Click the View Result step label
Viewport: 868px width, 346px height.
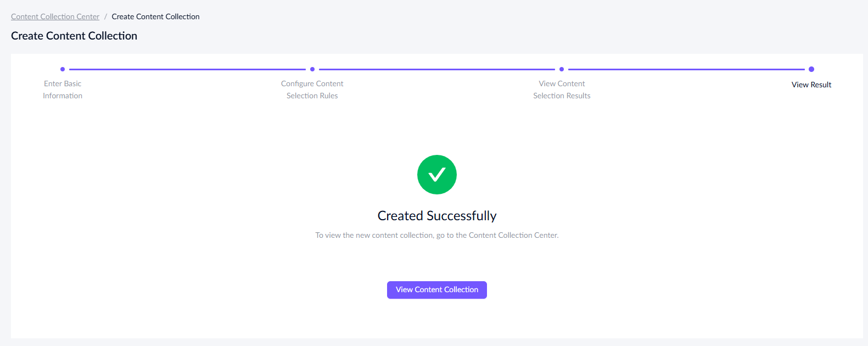[x=811, y=85]
